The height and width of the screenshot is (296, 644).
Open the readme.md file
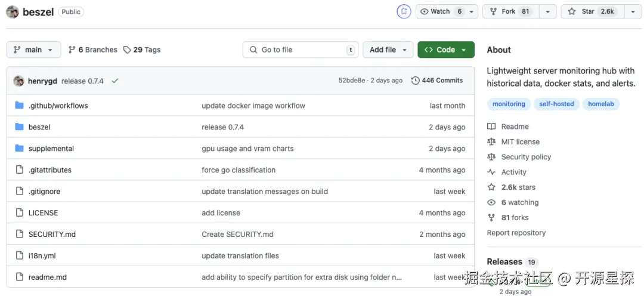click(x=48, y=277)
